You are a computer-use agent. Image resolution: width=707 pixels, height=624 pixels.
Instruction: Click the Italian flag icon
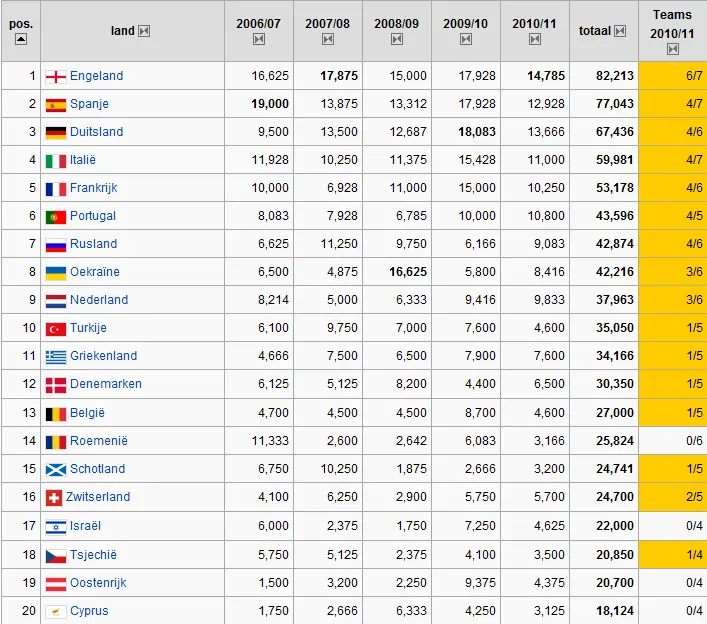tap(56, 161)
